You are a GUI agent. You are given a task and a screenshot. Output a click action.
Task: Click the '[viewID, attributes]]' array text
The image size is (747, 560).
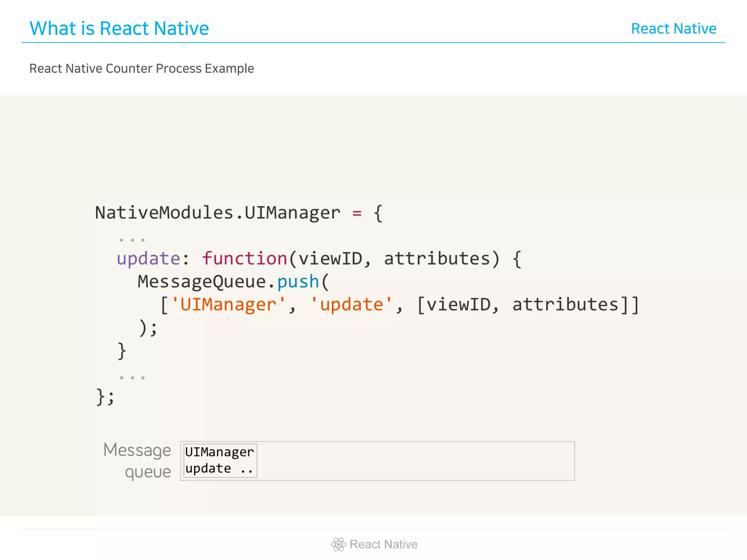[x=528, y=304]
